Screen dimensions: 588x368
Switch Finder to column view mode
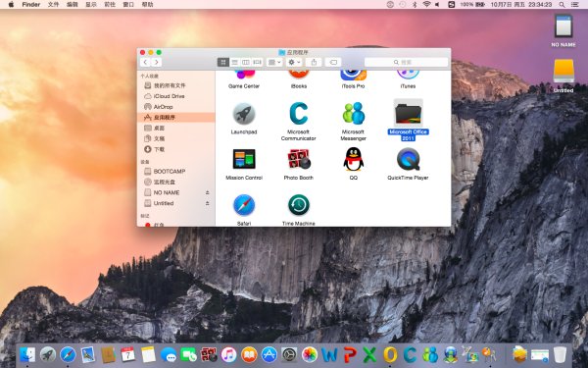pyautogui.click(x=246, y=63)
